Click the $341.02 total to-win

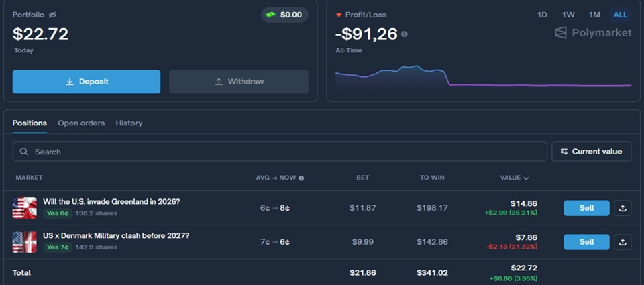[432, 273]
